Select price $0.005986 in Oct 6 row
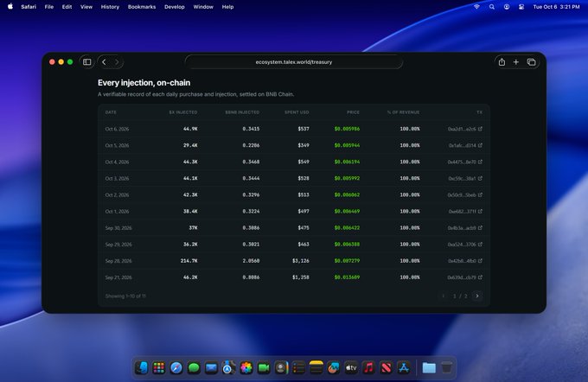The height and width of the screenshot is (382, 588). click(x=347, y=129)
